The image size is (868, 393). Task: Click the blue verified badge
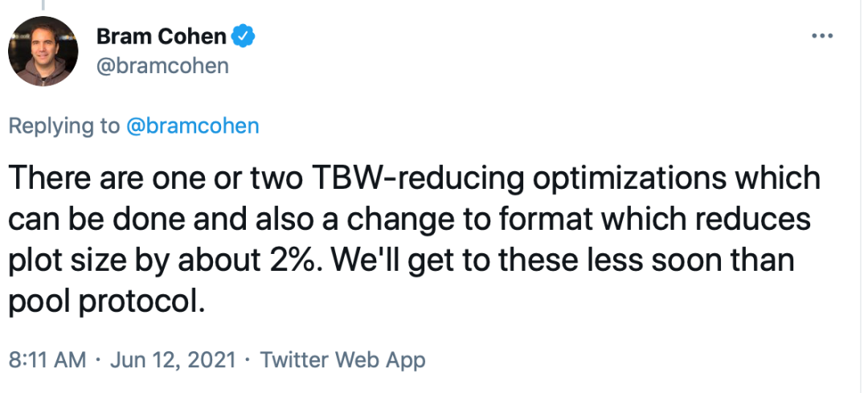click(243, 36)
